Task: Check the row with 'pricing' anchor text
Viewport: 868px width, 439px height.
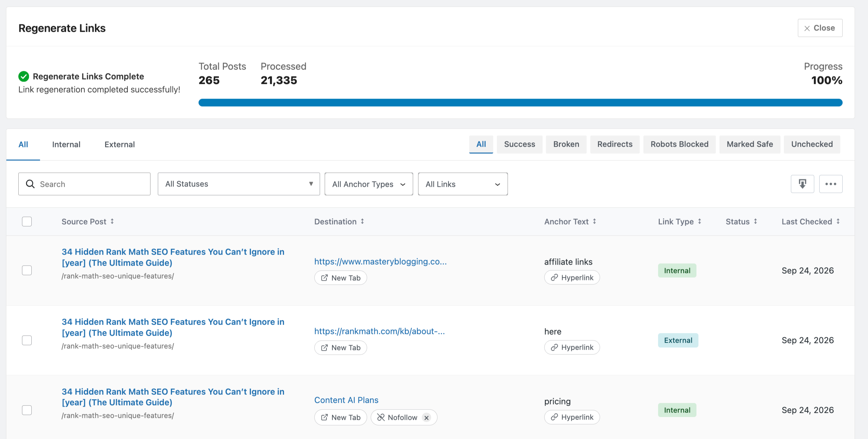Action: [27, 410]
